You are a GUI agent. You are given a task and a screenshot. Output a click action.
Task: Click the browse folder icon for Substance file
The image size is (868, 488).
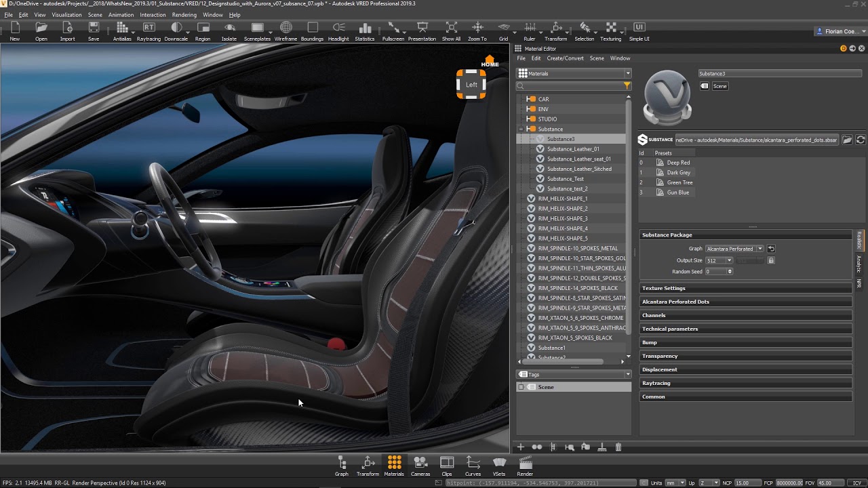click(x=848, y=140)
